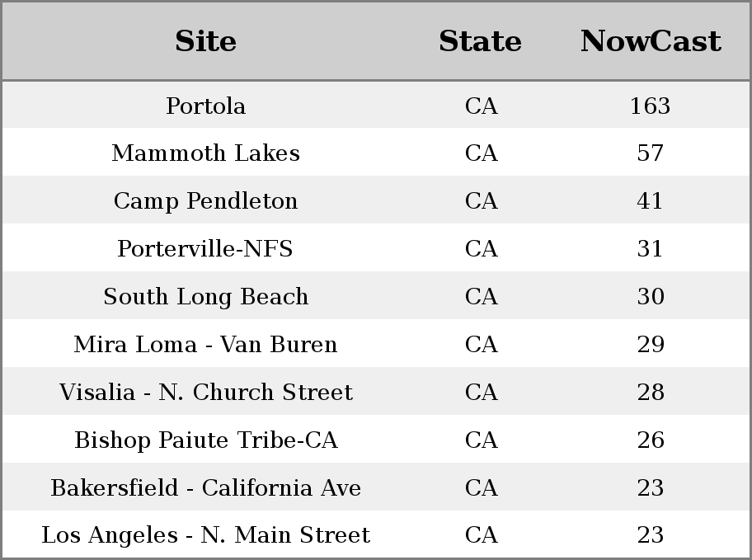This screenshot has width=752, height=560.
Task: Click the NowCast value 163
Action: tap(651, 106)
